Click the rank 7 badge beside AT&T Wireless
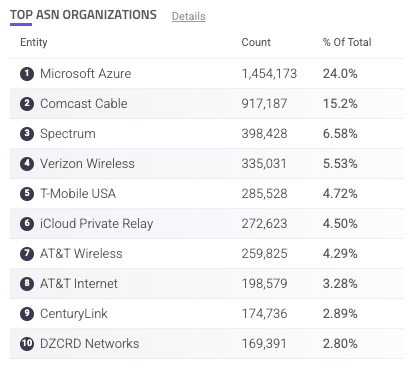413x369 pixels. (x=27, y=254)
